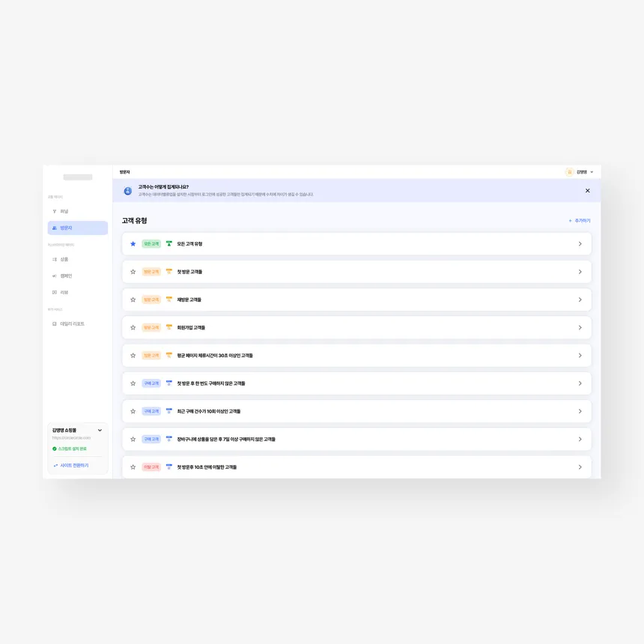Open chevron of 평균 페이지 체류시간 row

pos(580,356)
